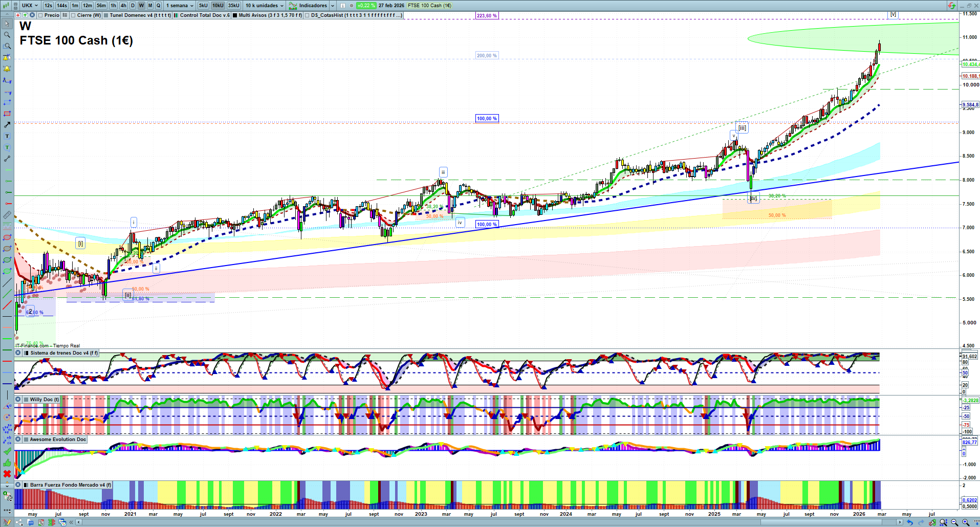Open the Indicadores button
This screenshot has height=527, width=980.
click(309, 6)
